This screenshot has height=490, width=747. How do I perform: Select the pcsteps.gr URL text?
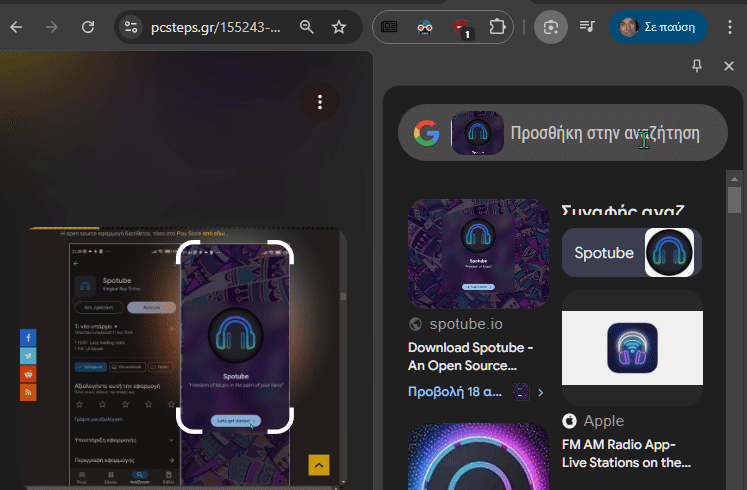(215, 28)
